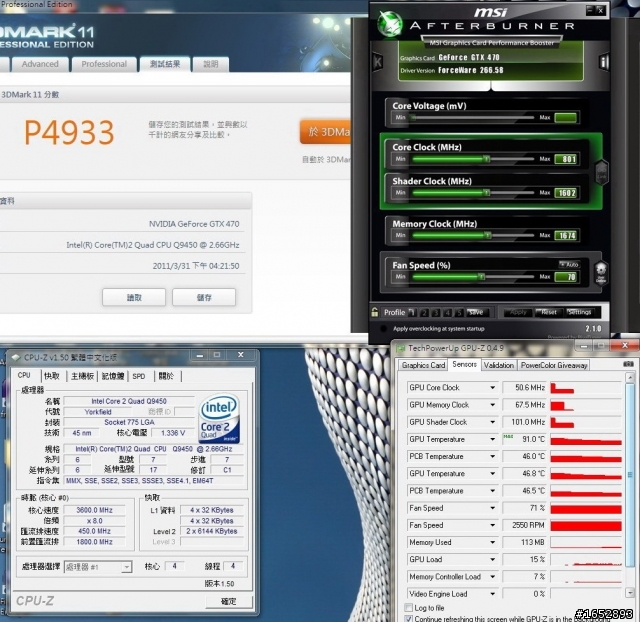The height and width of the screenshot is (622, 640).
Task: Click CPU-Z title bar app icon
Action: pyautogui.click(x=16, y=358)
